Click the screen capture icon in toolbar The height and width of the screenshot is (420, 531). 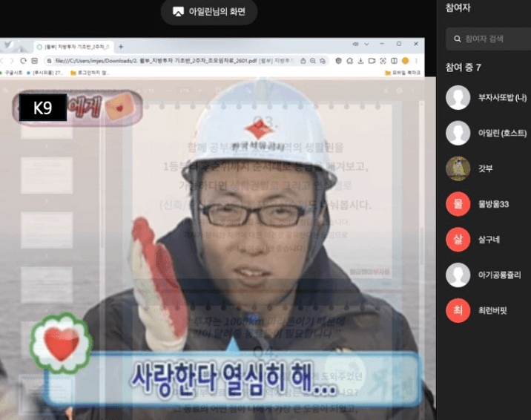point(383,61)
